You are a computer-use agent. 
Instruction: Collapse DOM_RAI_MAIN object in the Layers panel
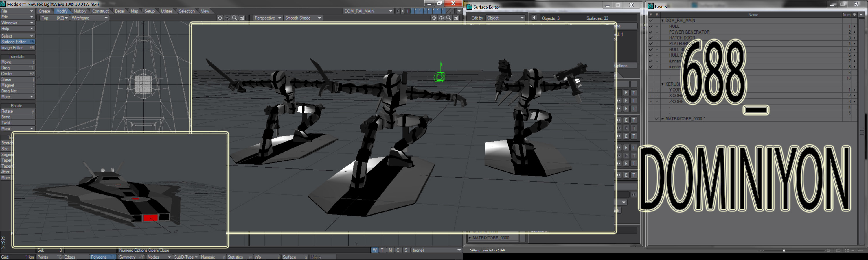663,21
